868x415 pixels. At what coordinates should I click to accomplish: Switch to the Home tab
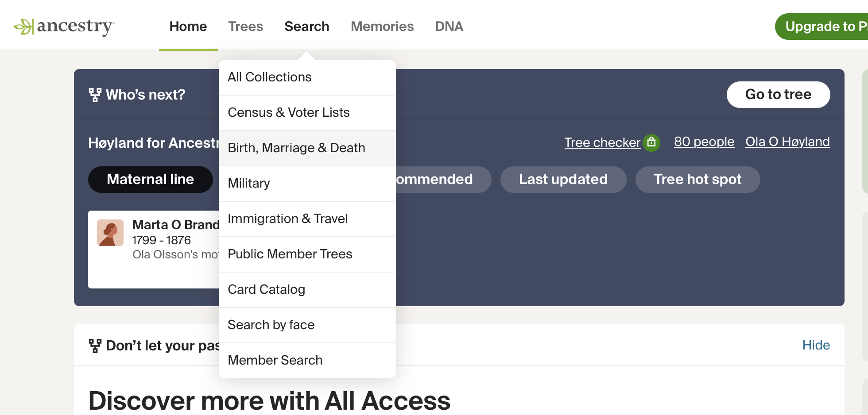pos(188,27)
